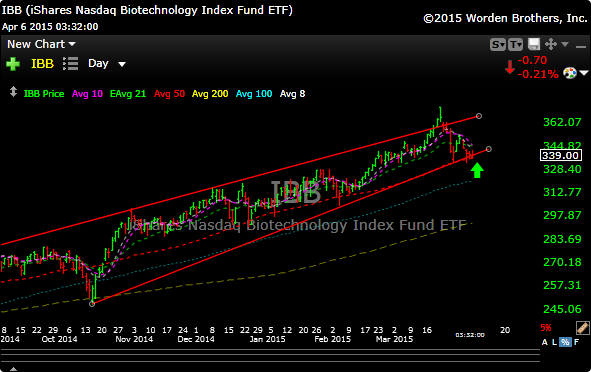Open the color palette icon
The image size is (591, 372).
pos(570,72)
